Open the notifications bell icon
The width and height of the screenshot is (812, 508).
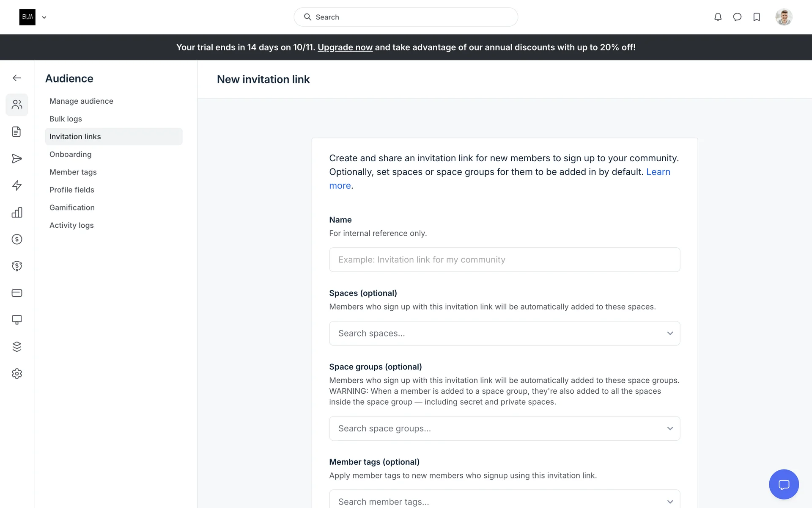point(718,17)
